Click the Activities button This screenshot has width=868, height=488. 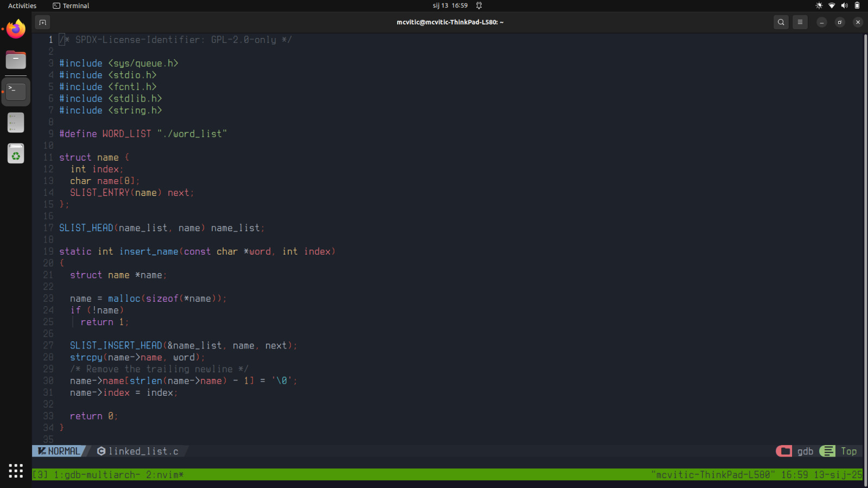pyautogui.click(x=22, y=5)
